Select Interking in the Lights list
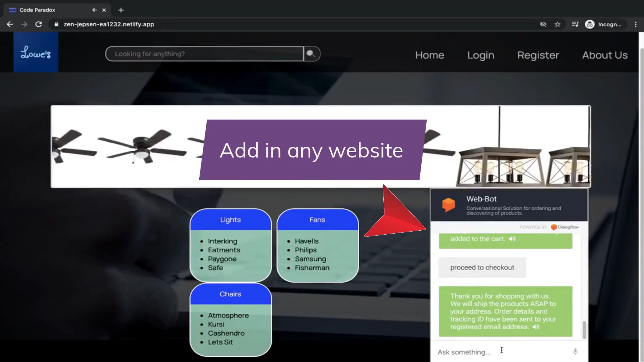 pos(222,241)
